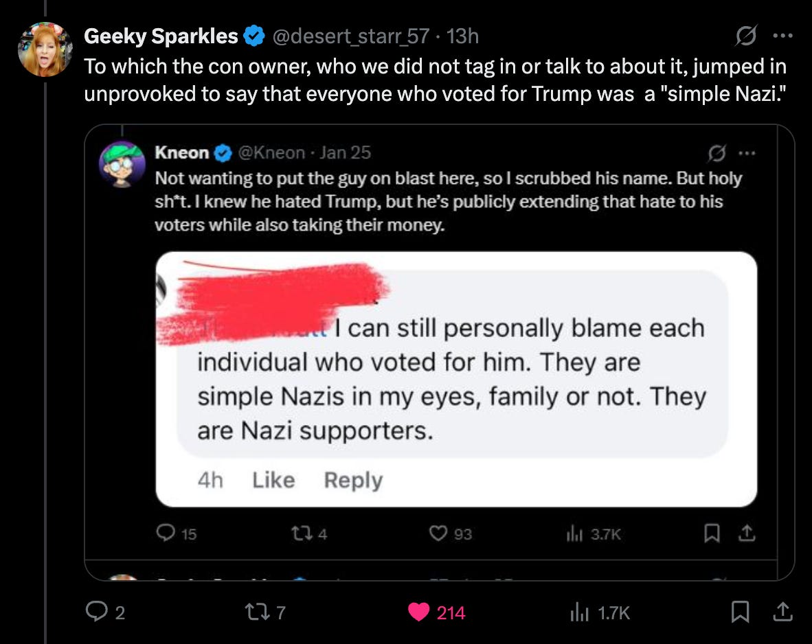Open Kneon's avatar in quoted post
Screen dimensions: 812x644
coord(122,164)
